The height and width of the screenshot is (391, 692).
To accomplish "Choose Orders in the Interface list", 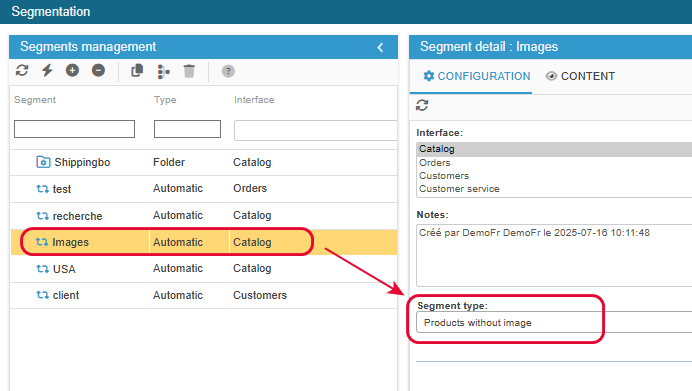I will pyautogui.click(x=554, y=162).
